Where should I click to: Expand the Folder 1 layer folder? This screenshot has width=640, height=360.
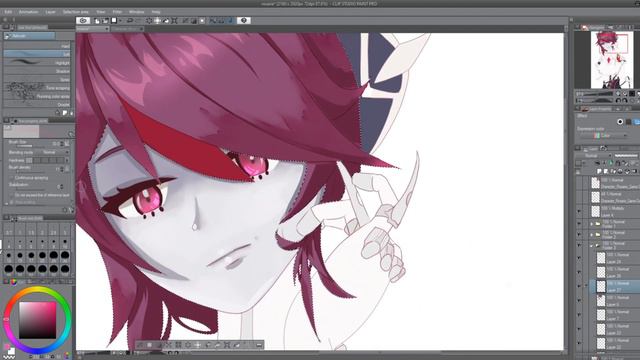coord(592,224)
